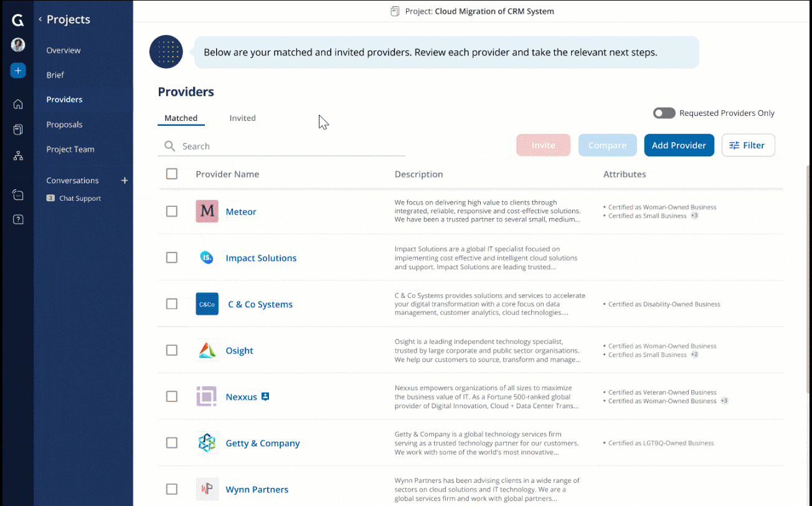Open Chat Support under Conversations

pyautogui.click(x=79, y=198)
